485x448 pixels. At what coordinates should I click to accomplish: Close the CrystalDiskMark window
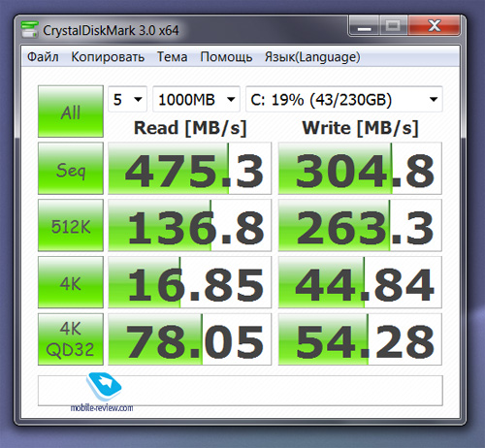(x=435, y=26)
